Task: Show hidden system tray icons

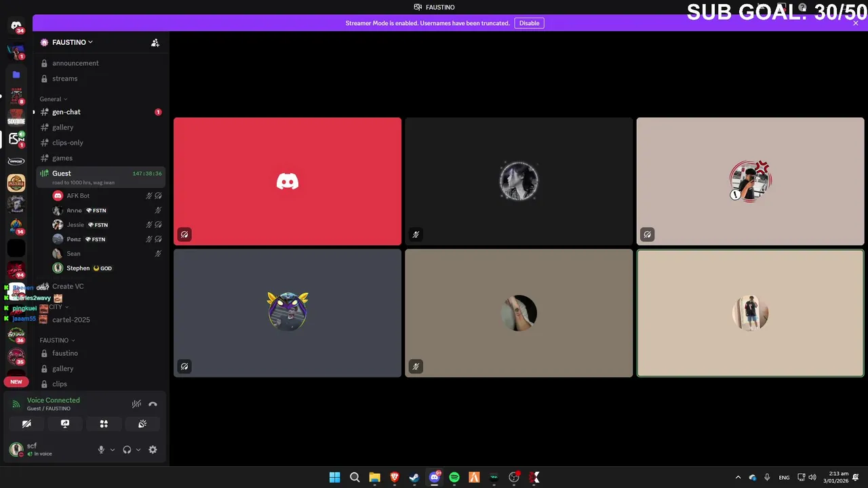Action: tap(738, 477)
